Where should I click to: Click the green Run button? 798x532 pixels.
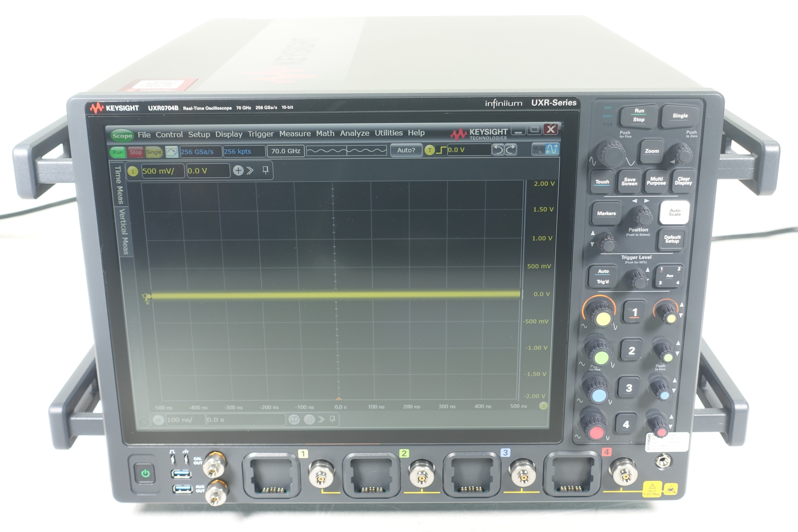click(x=117, y=152)
